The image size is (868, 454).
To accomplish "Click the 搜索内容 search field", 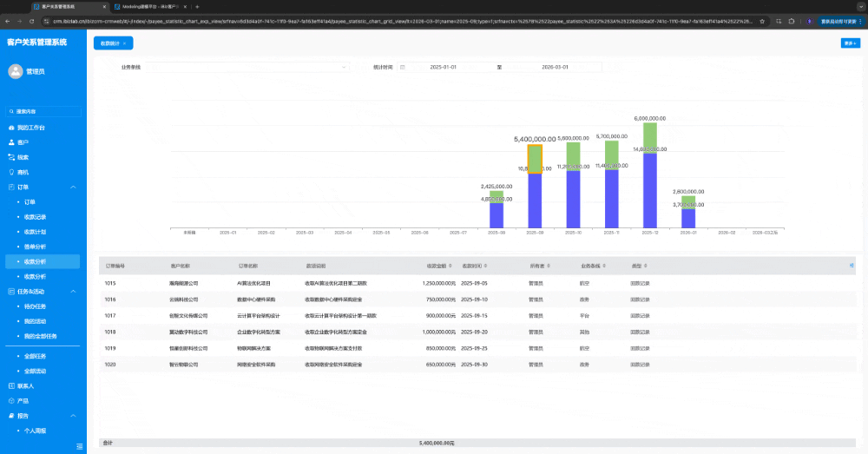I will pyautogui.click(x=45, y=112).
